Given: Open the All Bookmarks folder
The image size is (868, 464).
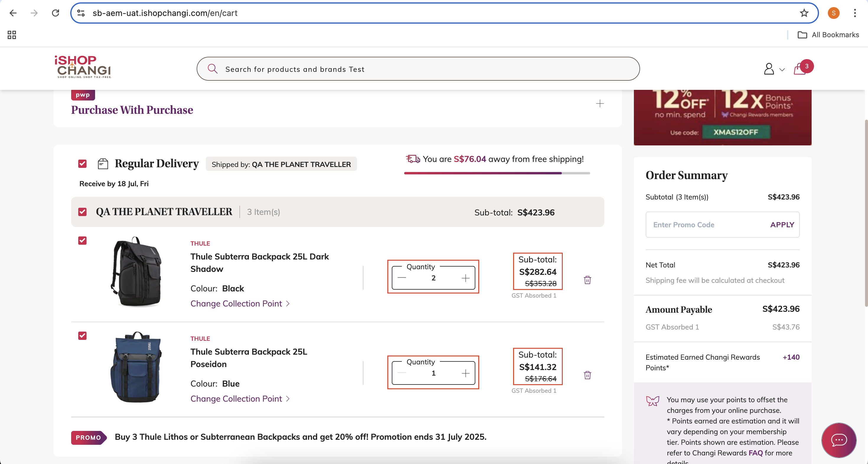Looking at the screenshot, I should 828,35.
